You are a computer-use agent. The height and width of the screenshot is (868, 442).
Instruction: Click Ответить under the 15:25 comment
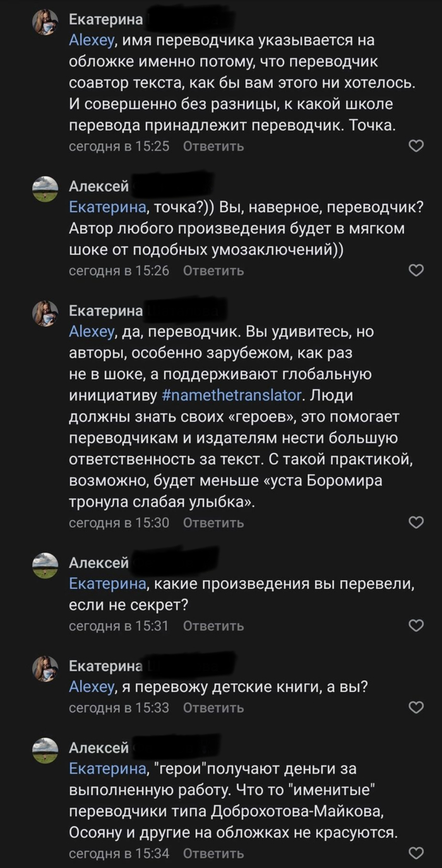(213, 147)
